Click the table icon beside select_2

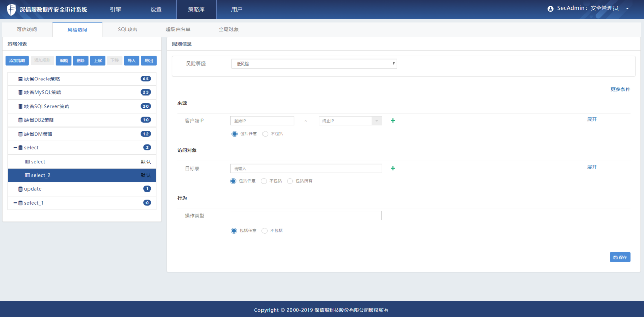pos(27,175)
